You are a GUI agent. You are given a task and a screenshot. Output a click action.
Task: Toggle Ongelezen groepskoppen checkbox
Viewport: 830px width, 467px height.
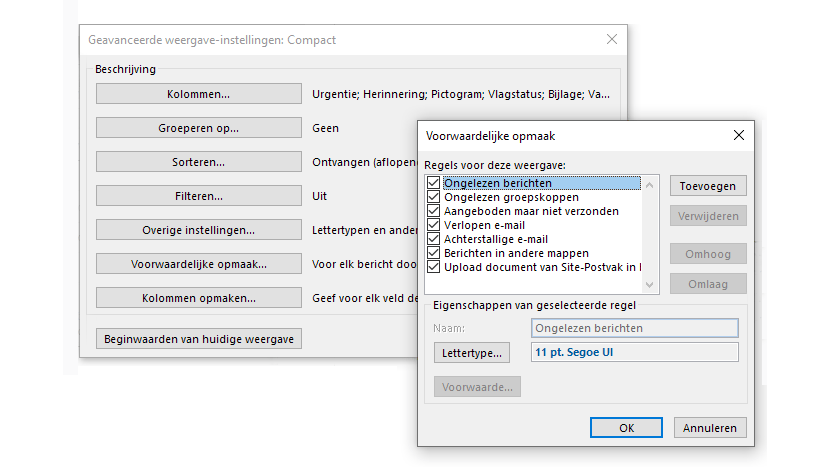[x=434, y=197]
